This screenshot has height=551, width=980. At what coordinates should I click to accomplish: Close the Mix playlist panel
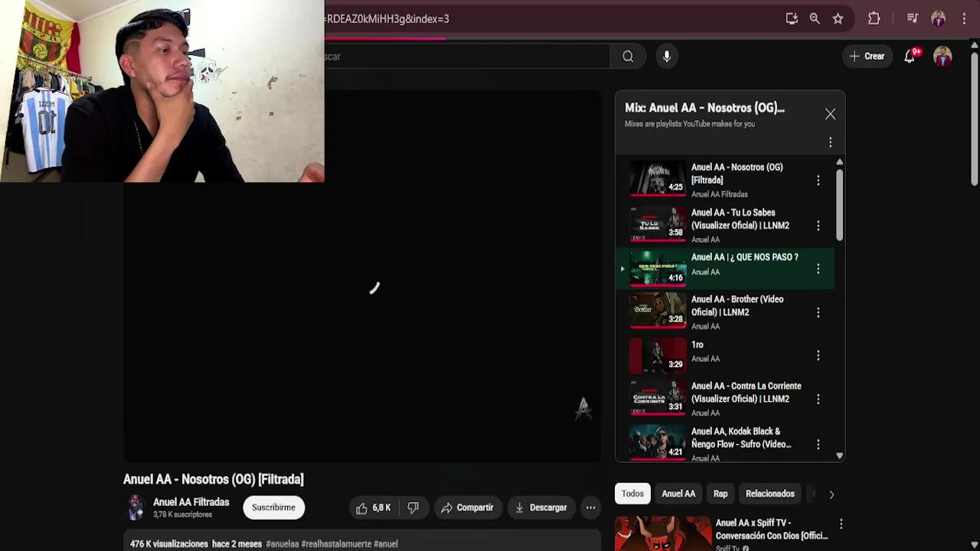pyautogui.click(x=830, y=114)
